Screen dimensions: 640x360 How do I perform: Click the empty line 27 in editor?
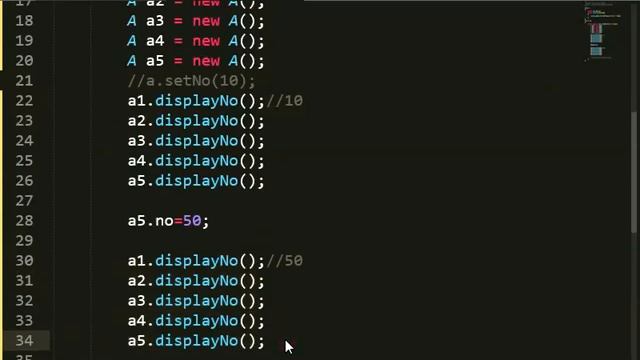click(318, 200)
